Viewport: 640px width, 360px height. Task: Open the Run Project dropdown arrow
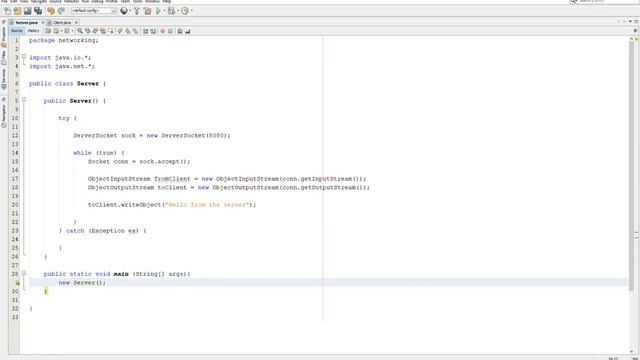[164, 11]
